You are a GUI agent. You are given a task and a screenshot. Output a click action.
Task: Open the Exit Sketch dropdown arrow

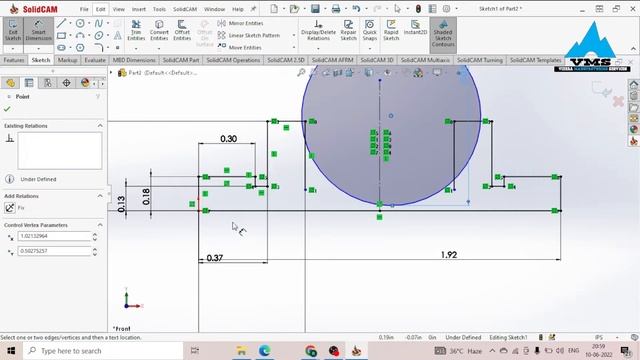13,49
